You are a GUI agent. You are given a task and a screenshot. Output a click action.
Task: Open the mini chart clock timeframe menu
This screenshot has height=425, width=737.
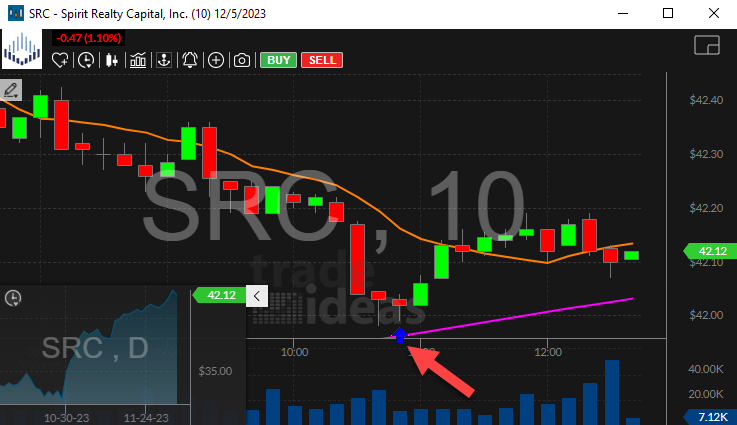tap(13, 298)
